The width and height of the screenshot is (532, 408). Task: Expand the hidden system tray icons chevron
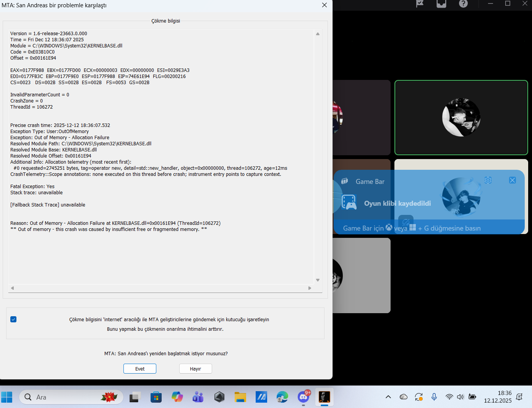tap(388, 397)
